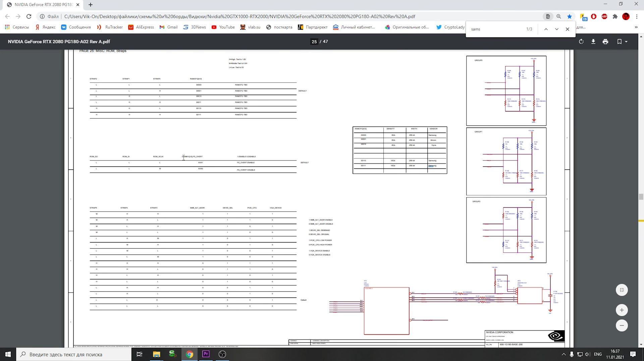The height and width of the screenshot is (361, 644).
Task: Open the Партдирект bookmark
Action: pyautogui.click(x=313, y=27)
